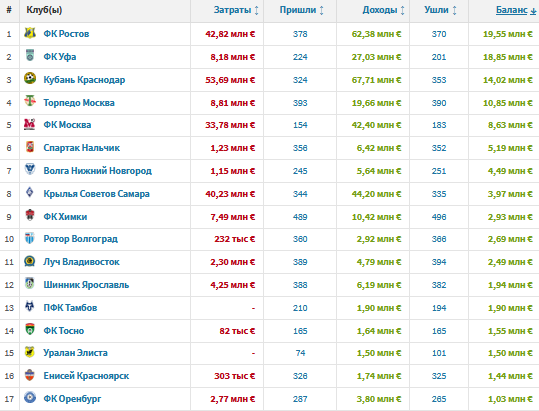Click the Енисей Красноярск crest icon
539x411 pixels.
coord(30,375)
